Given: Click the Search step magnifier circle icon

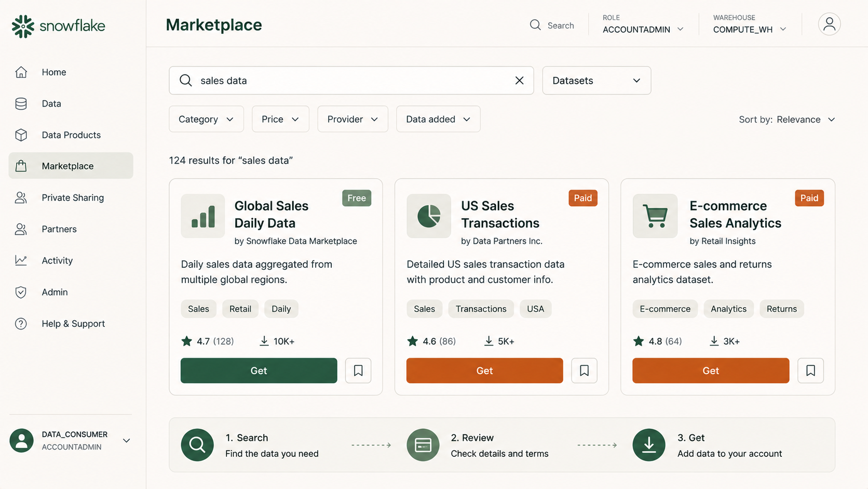Looking at the screenshot, I should click(x=197, y=445).
